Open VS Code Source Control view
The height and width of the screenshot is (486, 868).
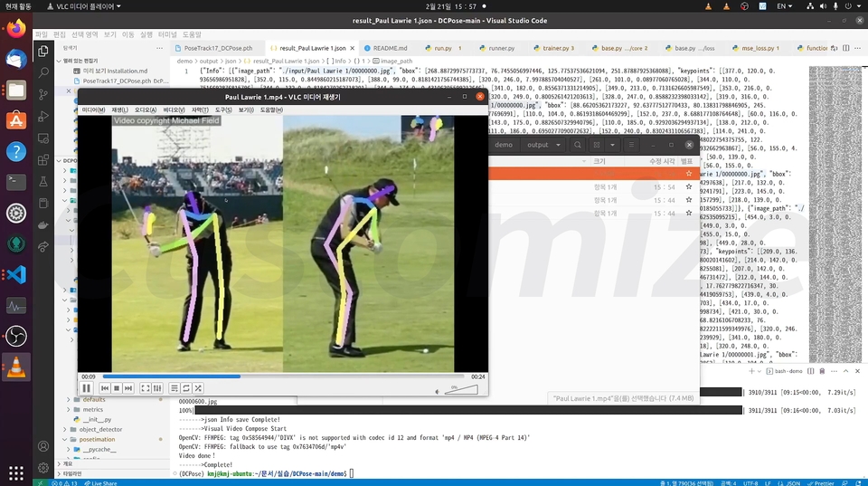point(43,94)
